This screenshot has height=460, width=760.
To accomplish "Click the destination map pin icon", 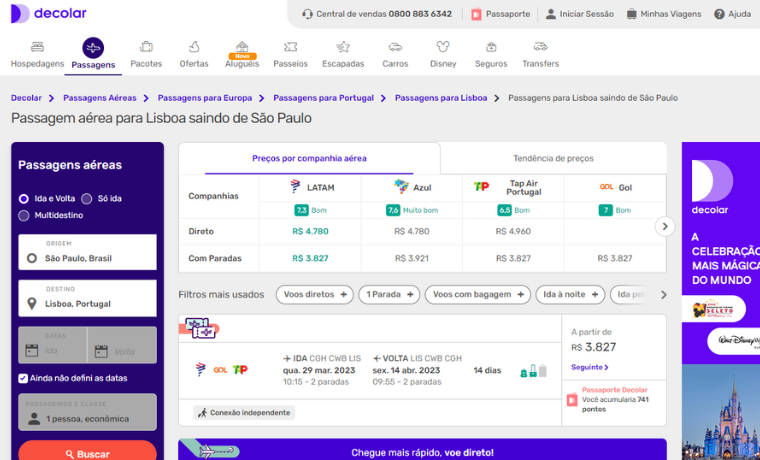I will click(32, 304).
